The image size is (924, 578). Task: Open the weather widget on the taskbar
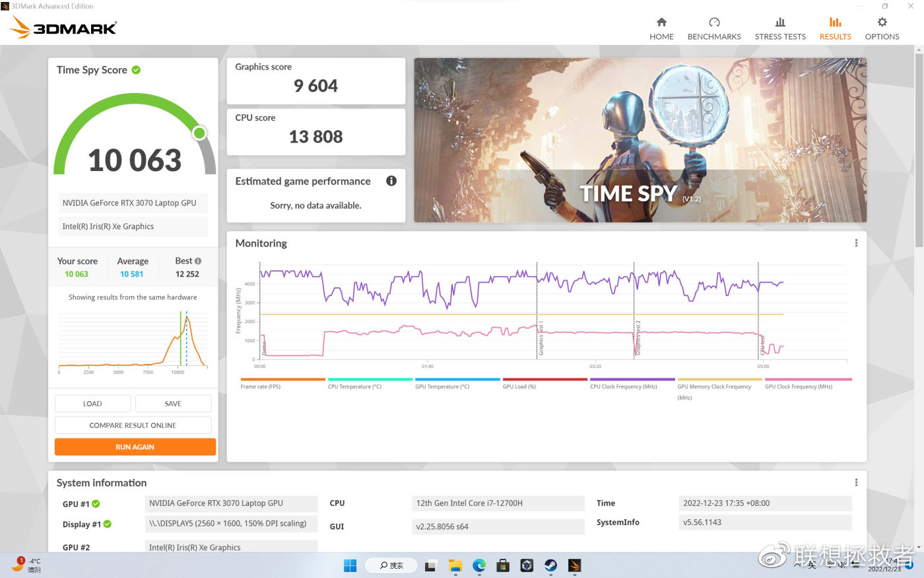[27, 565]
